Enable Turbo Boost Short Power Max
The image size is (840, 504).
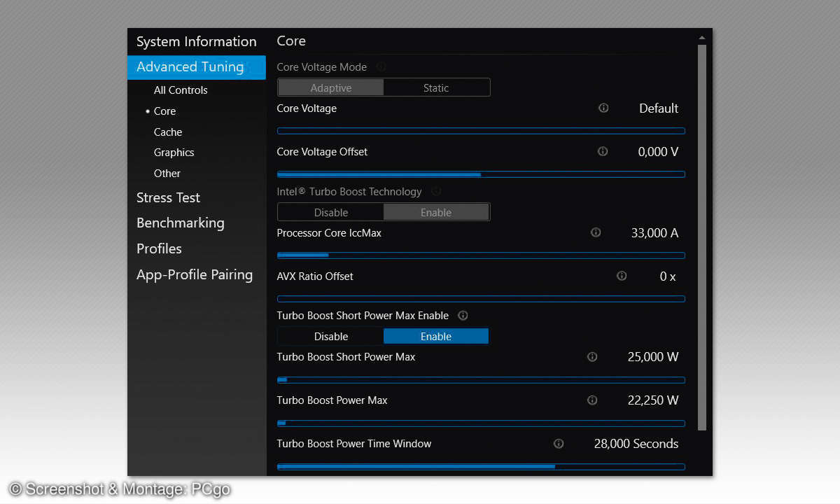tap(436, 336)
